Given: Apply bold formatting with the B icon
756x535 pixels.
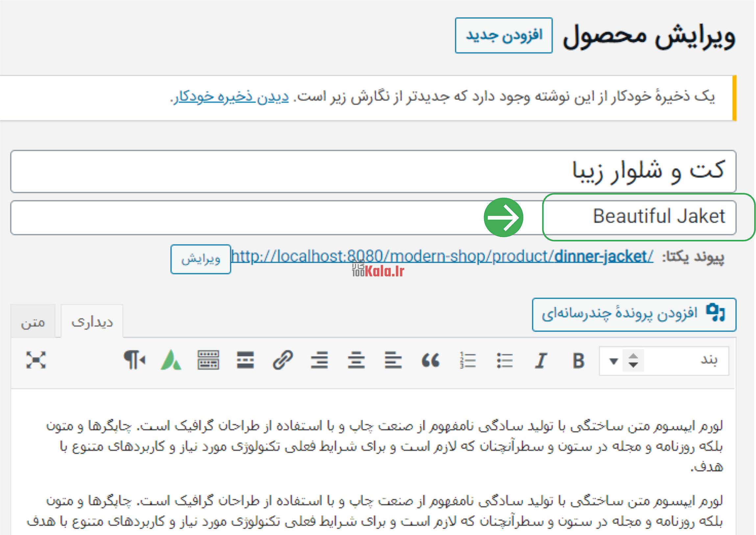Looking at the screenshot, I should coord(578,361).
